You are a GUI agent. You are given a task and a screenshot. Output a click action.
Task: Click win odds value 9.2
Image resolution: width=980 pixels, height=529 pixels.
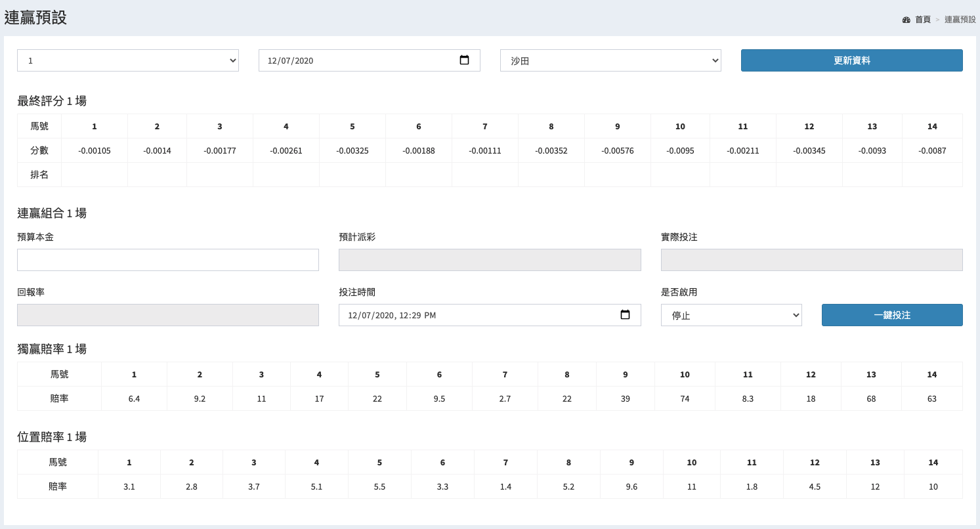(x=200, y=398)
